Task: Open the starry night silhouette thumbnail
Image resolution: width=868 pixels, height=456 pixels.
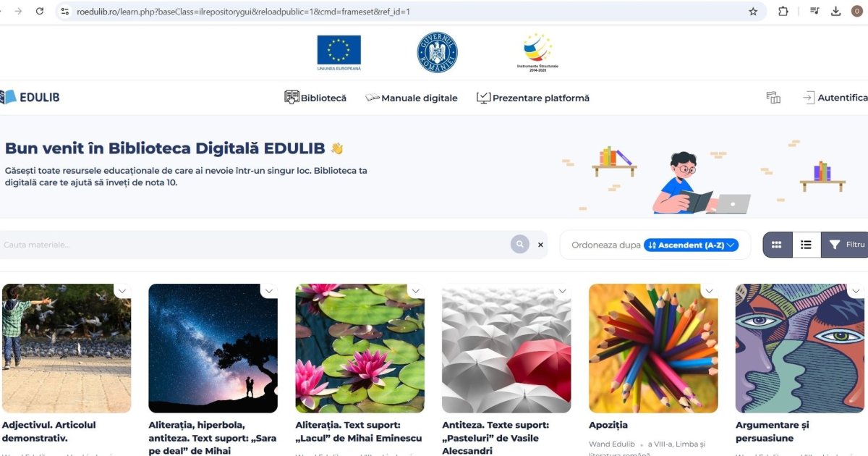Action: (213, 348)
